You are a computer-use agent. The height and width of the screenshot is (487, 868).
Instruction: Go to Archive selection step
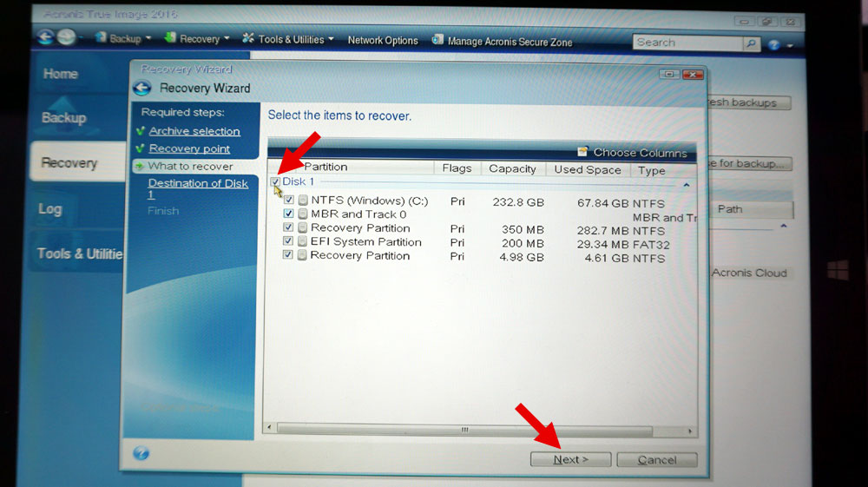(194, 131)
